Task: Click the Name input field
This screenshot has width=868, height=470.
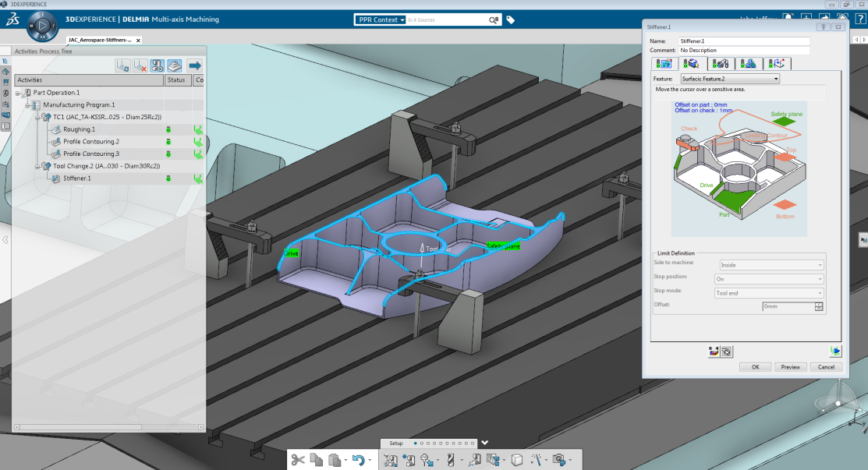Action: pyautogui.click(x=744, y=41)
